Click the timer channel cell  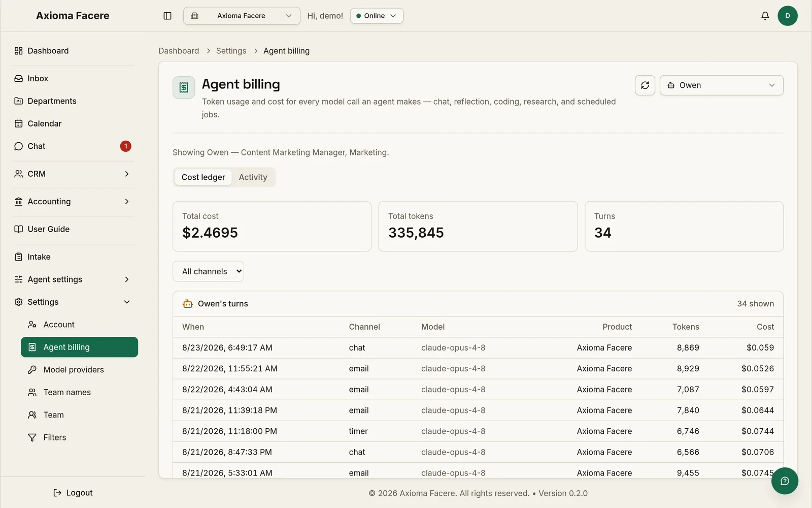coord(358,431)
